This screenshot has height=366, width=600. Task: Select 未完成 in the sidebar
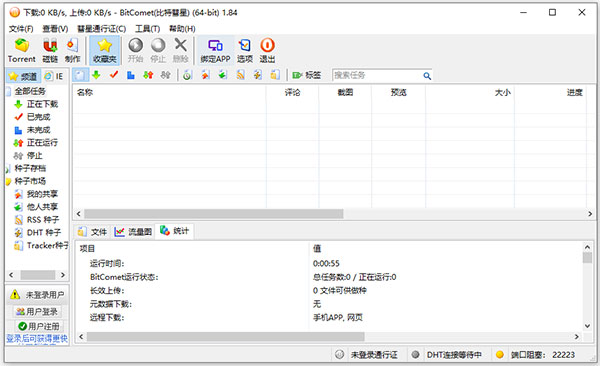(x=38, y=130)
